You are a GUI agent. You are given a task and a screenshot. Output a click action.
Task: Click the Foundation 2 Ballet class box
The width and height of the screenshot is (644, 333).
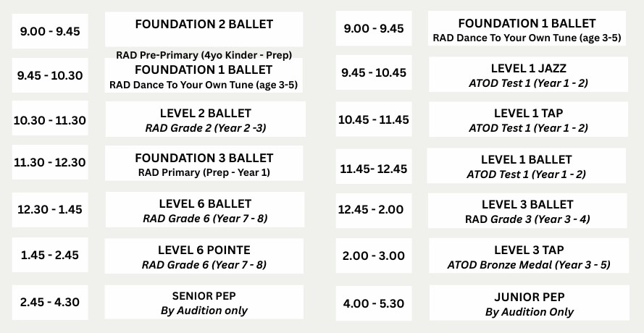tap(204, 29)
